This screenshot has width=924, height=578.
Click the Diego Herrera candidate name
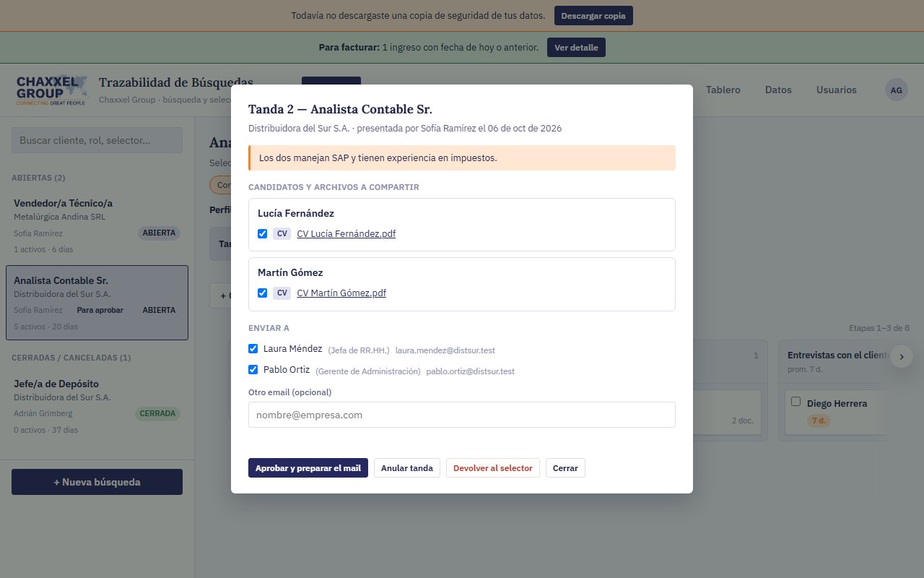(837, 404)
